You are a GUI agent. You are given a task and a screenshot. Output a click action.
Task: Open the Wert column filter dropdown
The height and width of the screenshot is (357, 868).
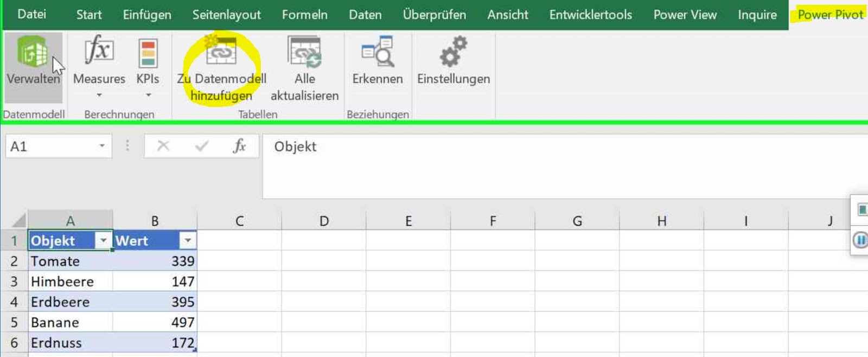(187, 240)
